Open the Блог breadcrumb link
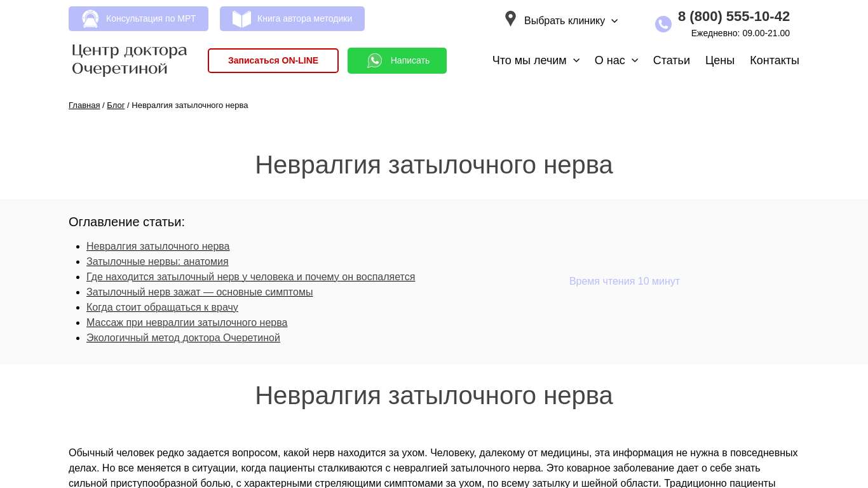 click(x=116, y=105)
